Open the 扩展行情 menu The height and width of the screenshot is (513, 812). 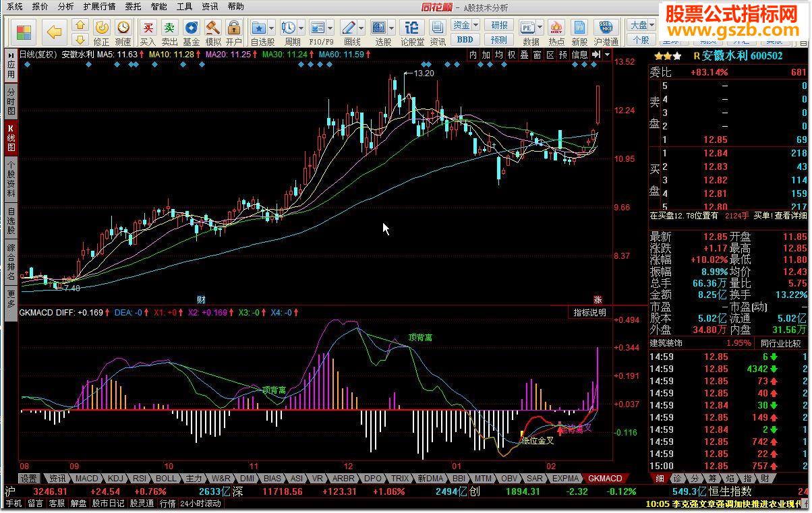pos(99,7)
